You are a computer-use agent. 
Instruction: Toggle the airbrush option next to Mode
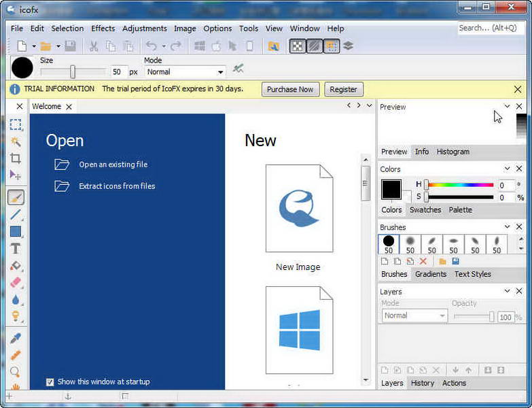tap(238, 69)
